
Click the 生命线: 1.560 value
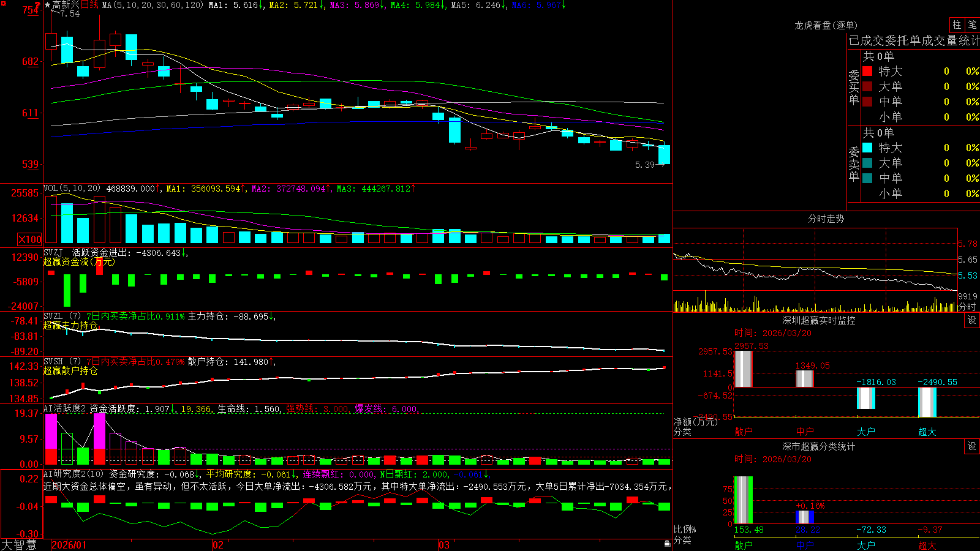click(x=249, y=409)
